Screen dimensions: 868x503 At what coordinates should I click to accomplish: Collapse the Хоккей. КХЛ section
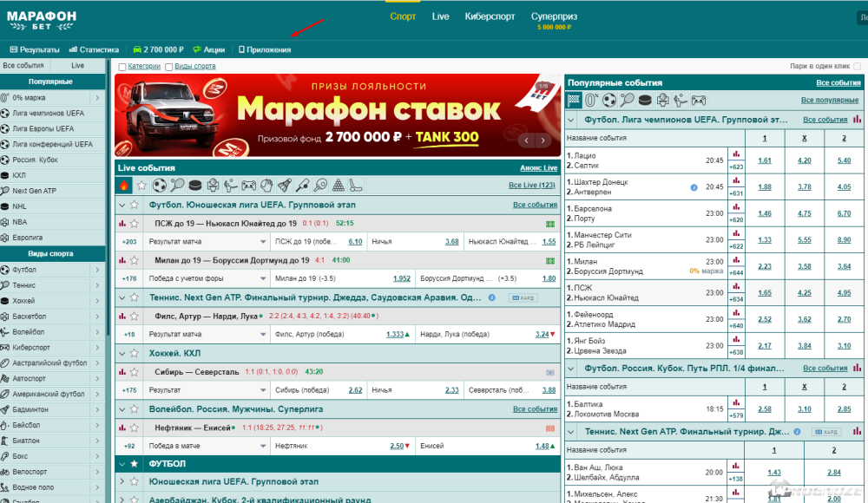[122, 353]
